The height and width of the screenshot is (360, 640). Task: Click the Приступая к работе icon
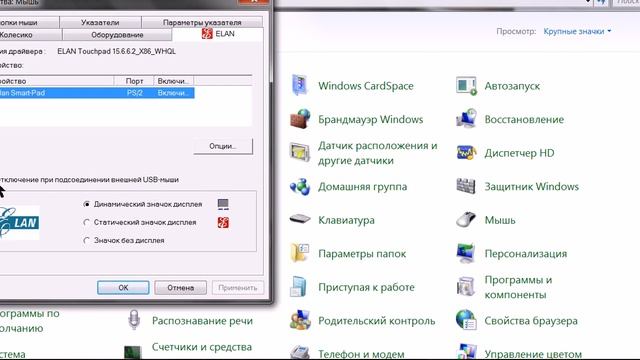(299, 287)
